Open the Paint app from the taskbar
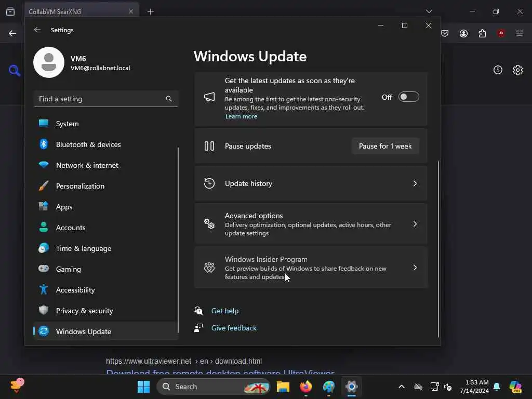The image size is (532, 399). [x=328, y=387]
